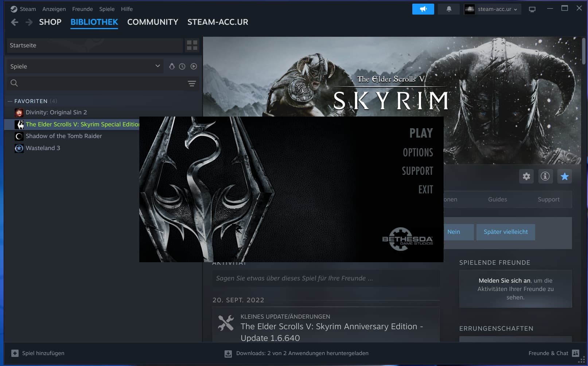The image size is (588, 366).
Task: Open the Spiele menu
Action: coord(107,9)
